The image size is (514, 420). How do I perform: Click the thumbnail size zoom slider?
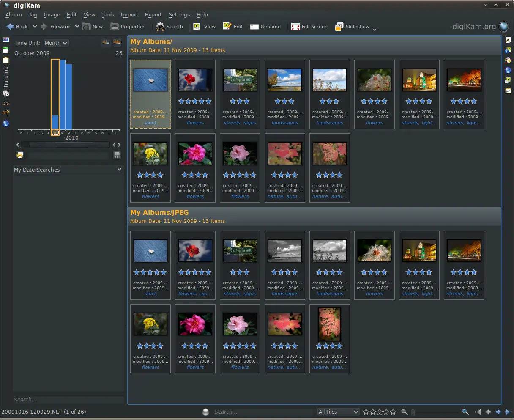click(x=435, y=412)
